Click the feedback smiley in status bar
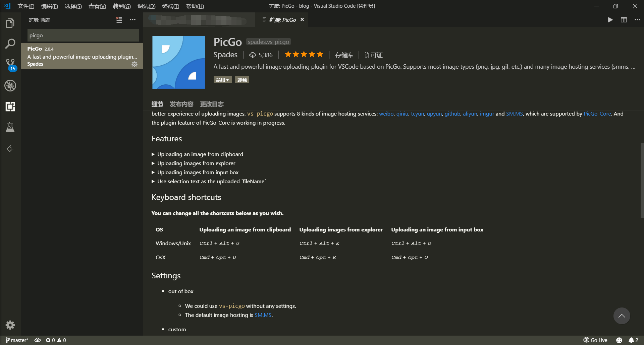 [x=619, y=340]
